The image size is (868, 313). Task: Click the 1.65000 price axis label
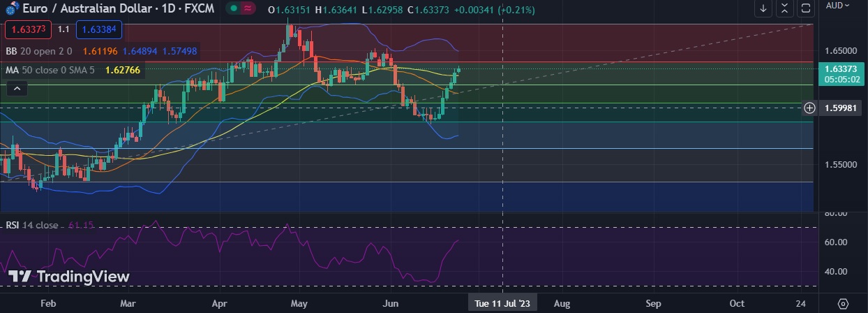tap(840, 51)
